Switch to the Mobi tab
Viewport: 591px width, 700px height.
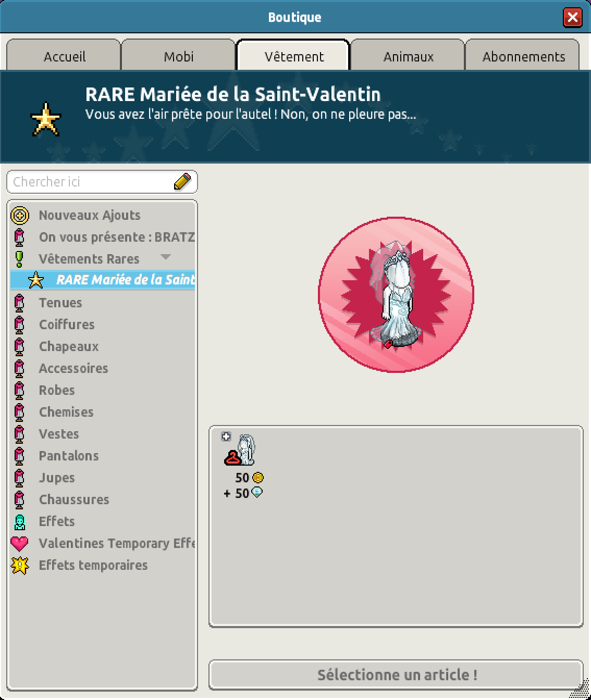(178, 55)
